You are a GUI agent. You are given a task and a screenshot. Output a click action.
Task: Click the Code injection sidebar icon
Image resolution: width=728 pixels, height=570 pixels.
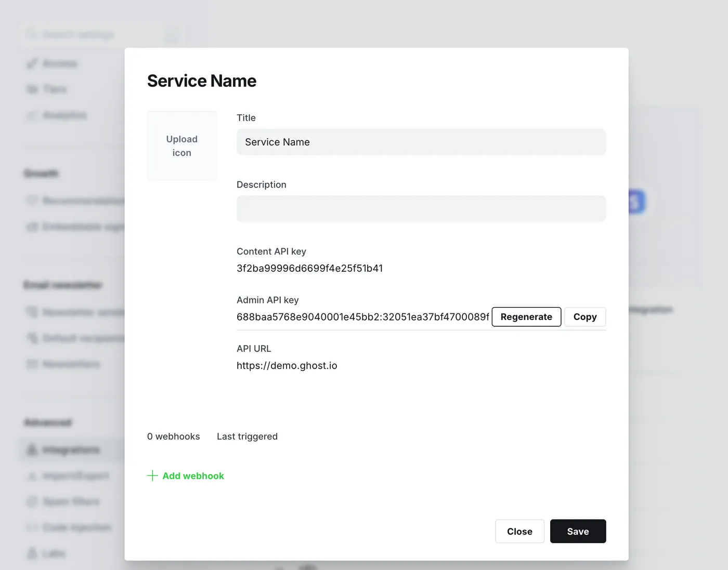tap(32, 527)
